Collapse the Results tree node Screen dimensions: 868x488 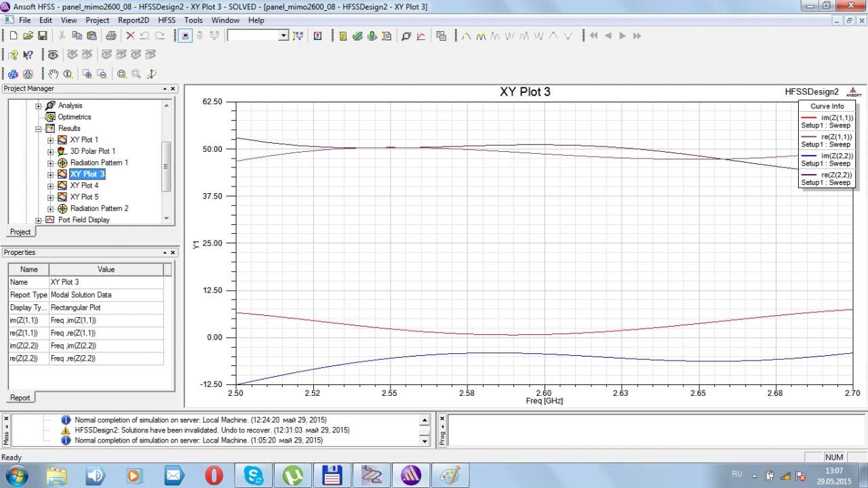click(x=39, y=128)
